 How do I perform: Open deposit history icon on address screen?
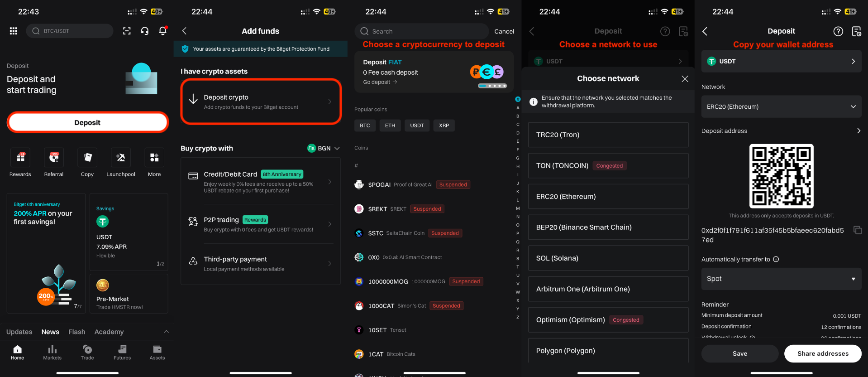click(x=856, y=31)
